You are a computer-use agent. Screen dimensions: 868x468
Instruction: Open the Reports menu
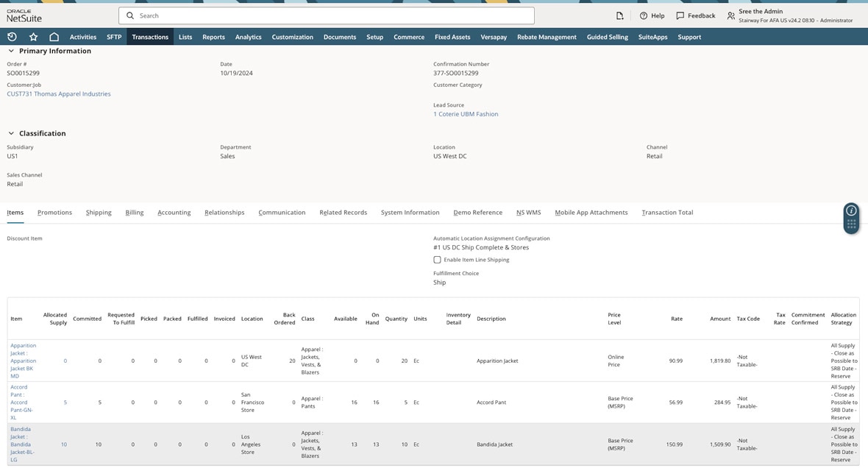tap(213, 37)
